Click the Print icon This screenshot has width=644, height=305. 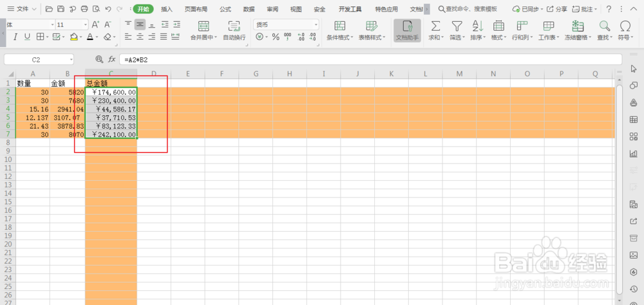tap(84, 8)
